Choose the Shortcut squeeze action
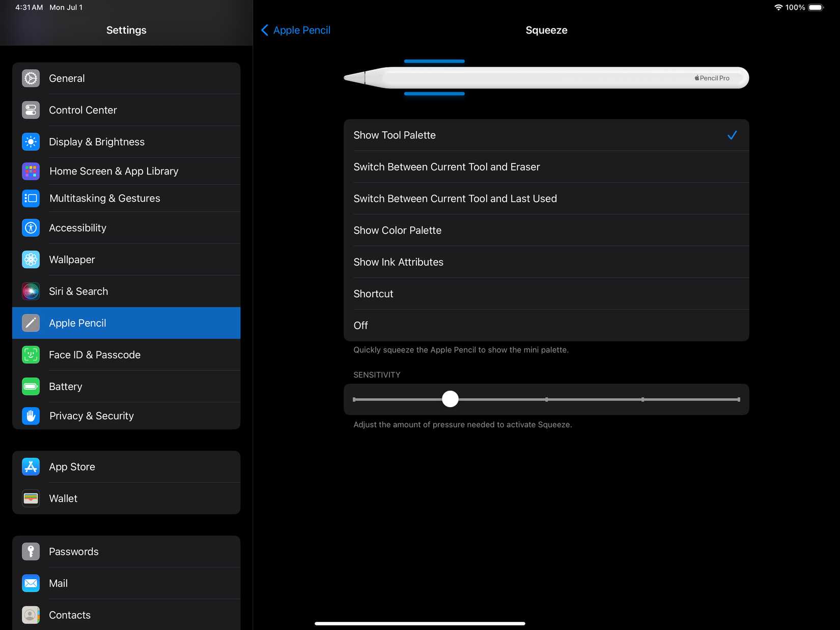 [x=546, y=294]
